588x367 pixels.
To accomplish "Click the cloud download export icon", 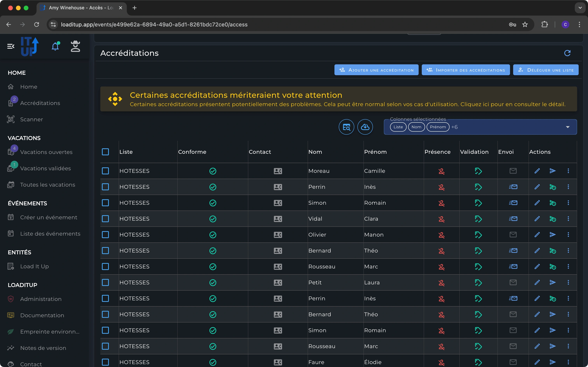I will pos(365,127).
